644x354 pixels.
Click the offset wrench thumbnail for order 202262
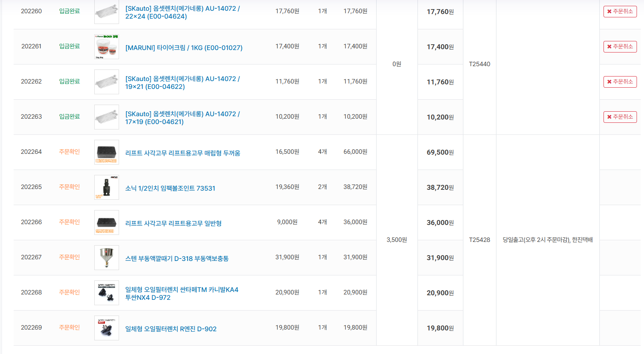tap(107, 82)
